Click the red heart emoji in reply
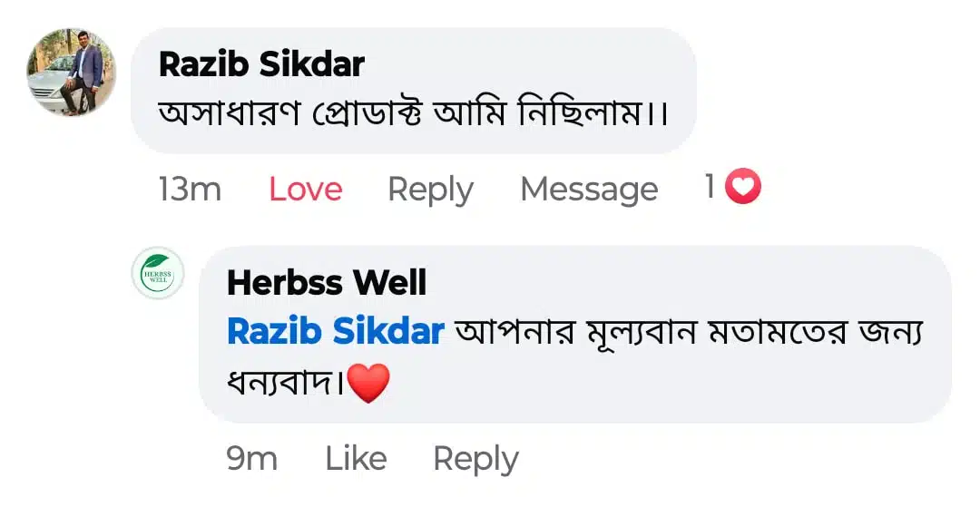The height and width of the screenshot is (507, 980). [x=368, y=384]
